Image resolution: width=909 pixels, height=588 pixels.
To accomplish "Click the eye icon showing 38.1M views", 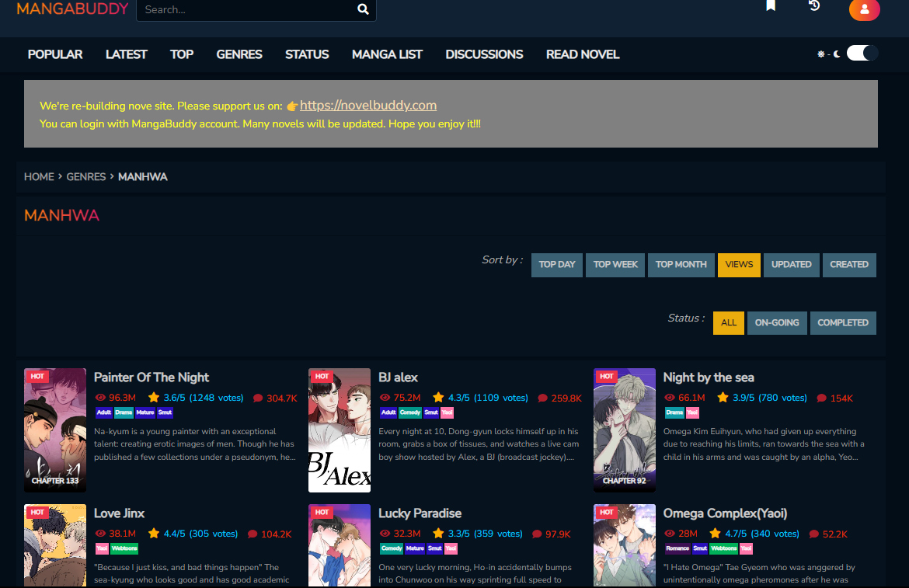I will [100, 534].
